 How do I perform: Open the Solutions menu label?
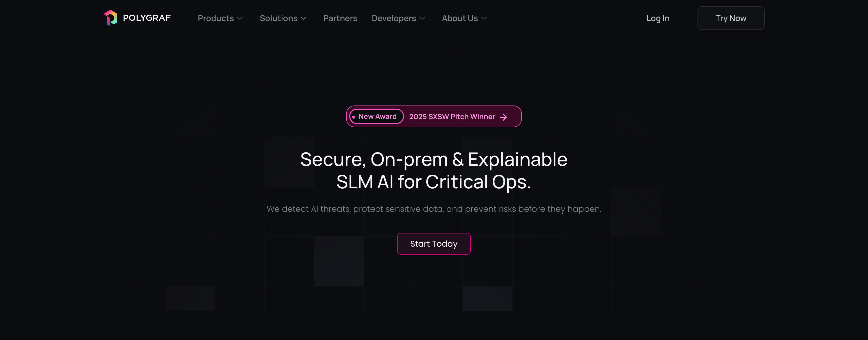[x=278, y=19]
